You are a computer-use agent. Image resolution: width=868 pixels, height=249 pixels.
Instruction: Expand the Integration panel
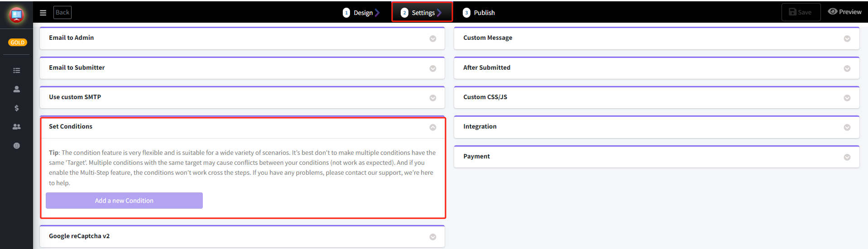(847, 127)
